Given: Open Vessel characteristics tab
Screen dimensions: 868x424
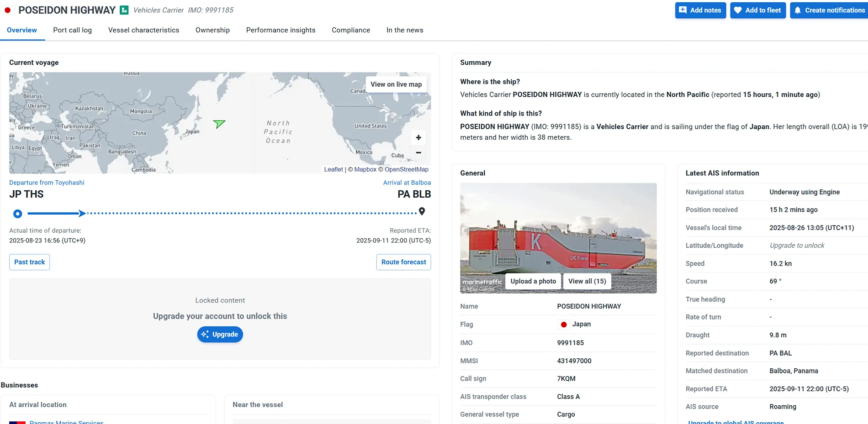Looking at the screenshot, I should tap(143, 30).
